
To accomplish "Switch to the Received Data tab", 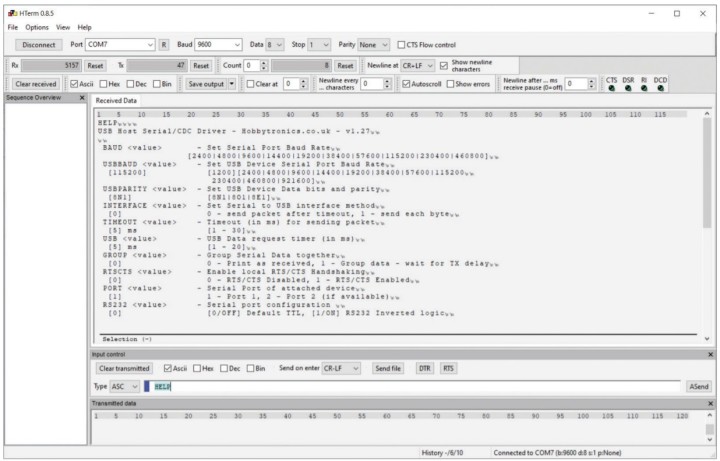I will tap(117, 100).
